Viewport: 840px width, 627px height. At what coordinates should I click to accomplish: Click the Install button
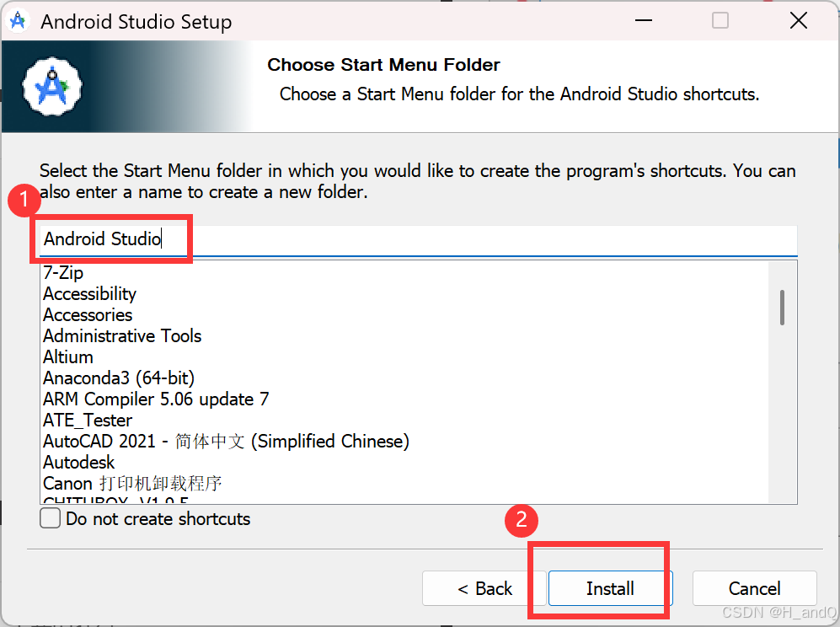tap(610, 588)
